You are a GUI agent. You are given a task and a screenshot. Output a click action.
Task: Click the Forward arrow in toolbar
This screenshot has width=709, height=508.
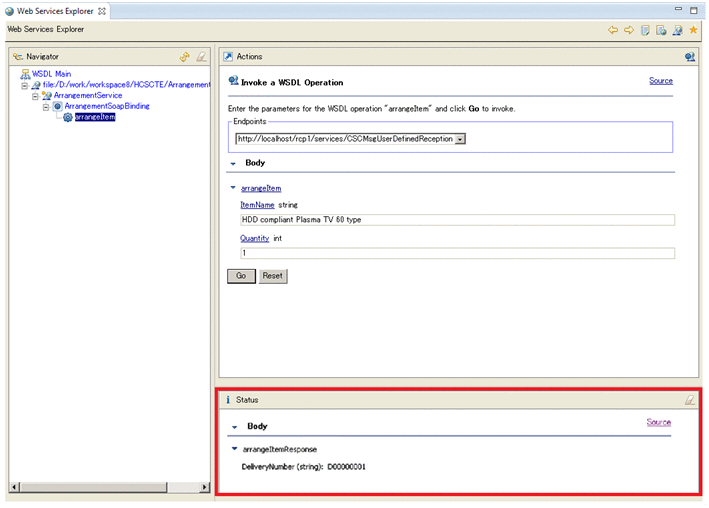pos(629,30)
